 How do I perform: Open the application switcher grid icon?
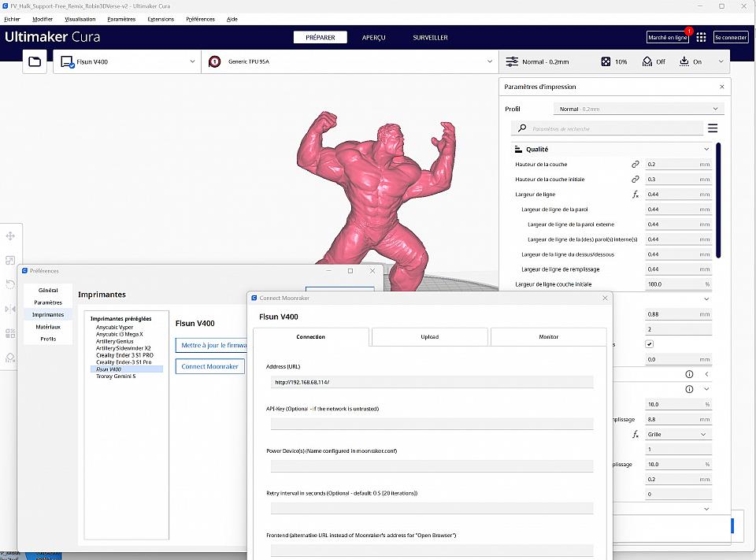701,37
